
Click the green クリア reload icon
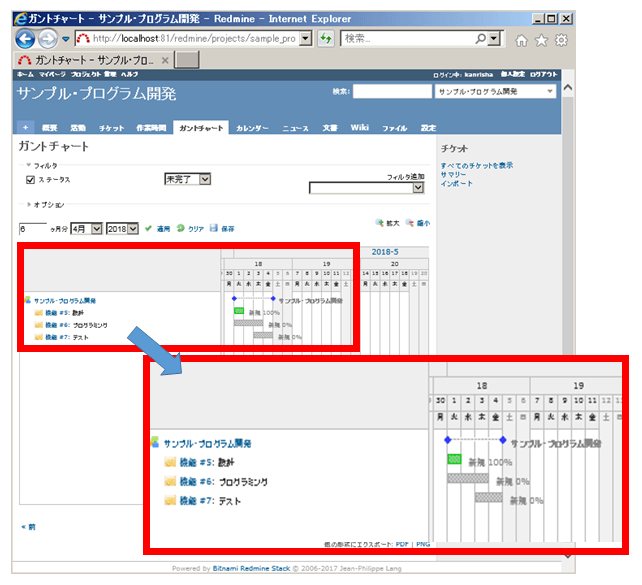click(181, 228)
